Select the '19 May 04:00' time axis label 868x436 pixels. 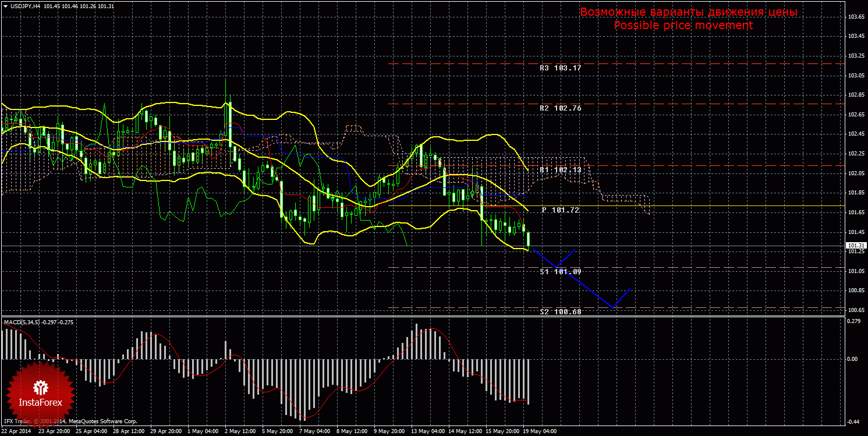click(x=539, y=431)
